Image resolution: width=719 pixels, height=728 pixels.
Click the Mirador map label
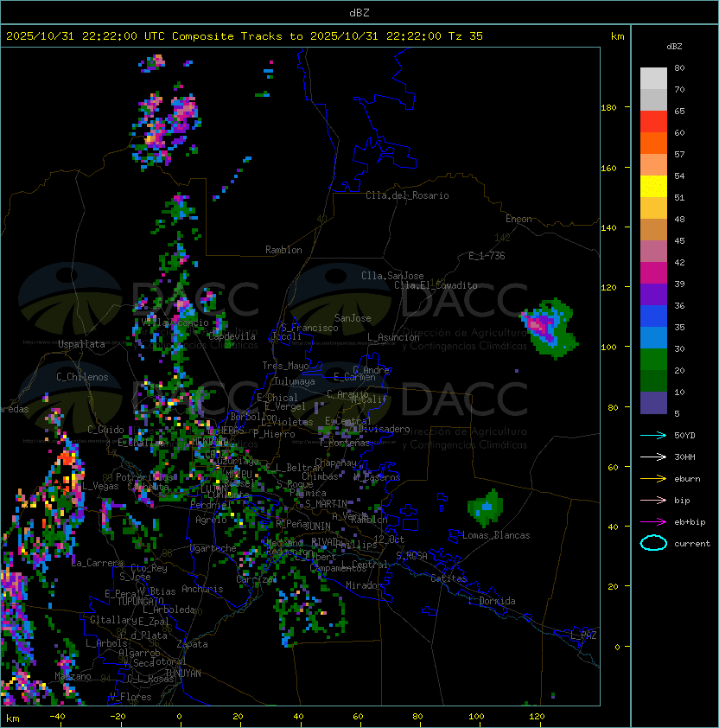365,585
